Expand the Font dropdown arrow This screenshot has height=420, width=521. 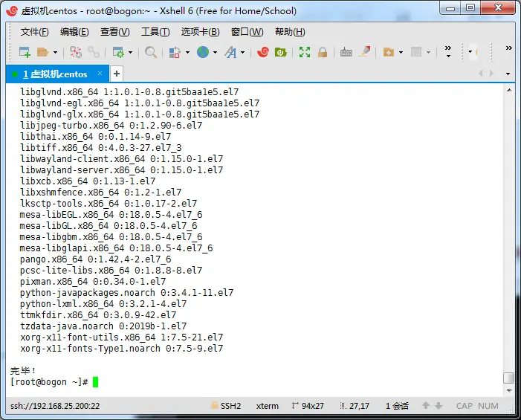pyautogui.click(x=242, y=52)
